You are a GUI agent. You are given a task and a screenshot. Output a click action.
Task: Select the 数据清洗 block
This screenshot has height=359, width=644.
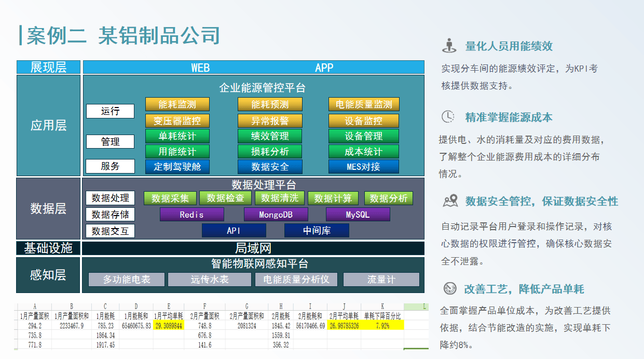pyautogui.click(x=280, y=198)
